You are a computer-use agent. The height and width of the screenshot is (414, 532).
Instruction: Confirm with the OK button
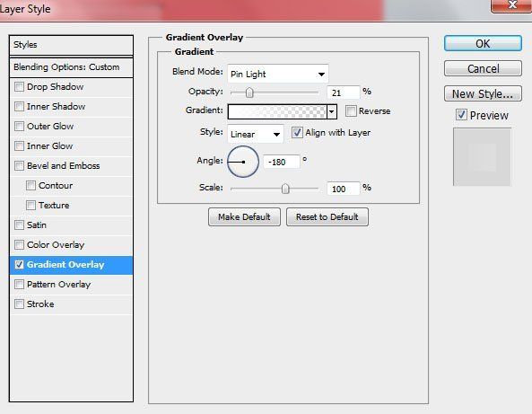coord(483,43)
